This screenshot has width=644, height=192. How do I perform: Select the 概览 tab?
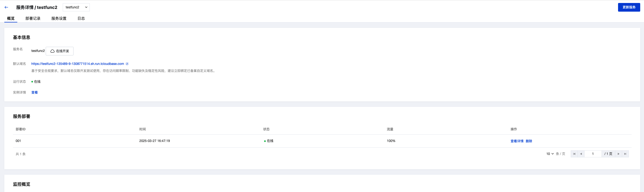(x=11, y=18)
